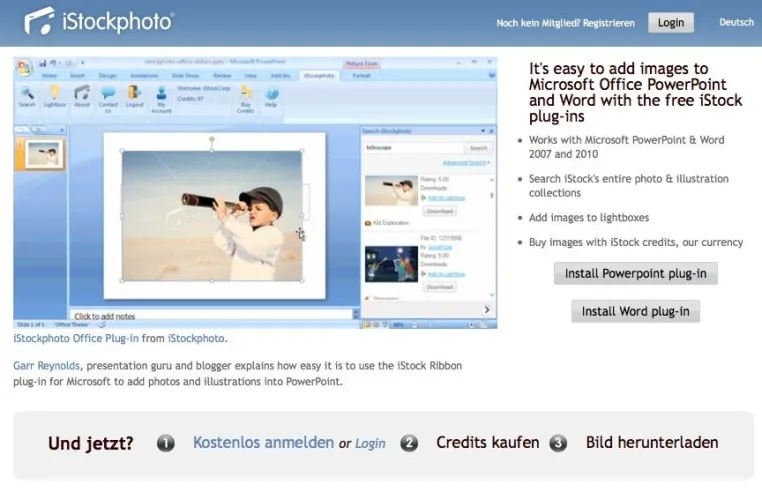Click the 'Bild herunterladen' step text
The width and height of the screenshot is (762, 492).
(652, 442)
